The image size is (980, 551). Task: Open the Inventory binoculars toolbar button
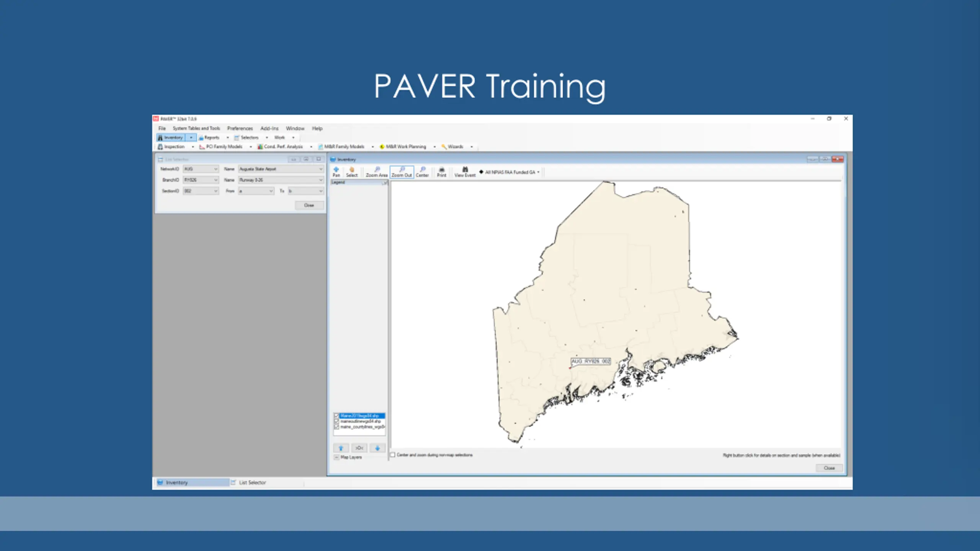(x=170, y=137)
